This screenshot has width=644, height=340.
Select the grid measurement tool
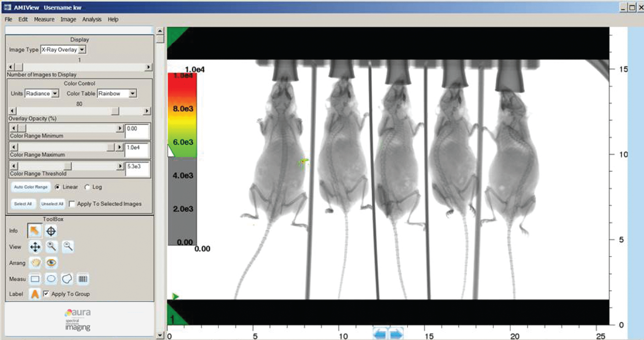coord(83,279)
